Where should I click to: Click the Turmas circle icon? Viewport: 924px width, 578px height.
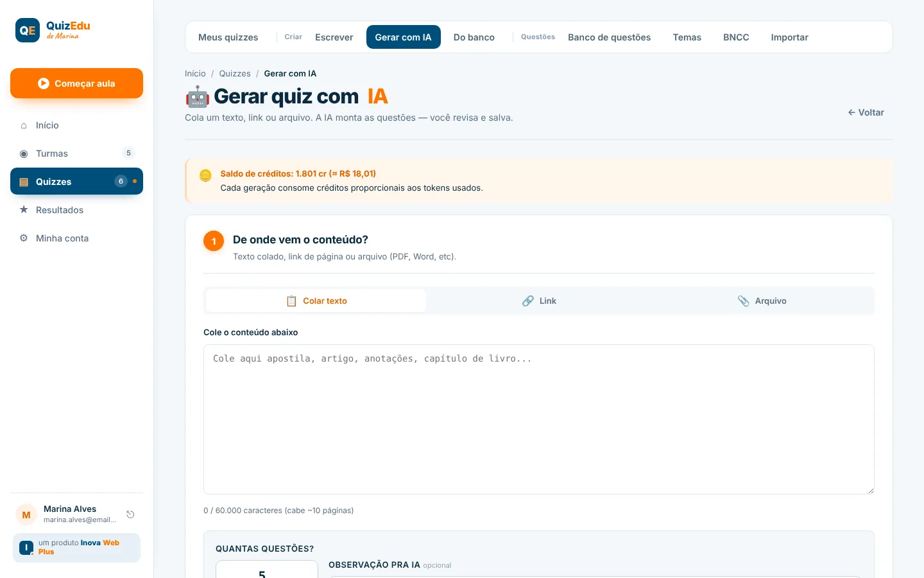pyautogui.click(x=24, y=153)
